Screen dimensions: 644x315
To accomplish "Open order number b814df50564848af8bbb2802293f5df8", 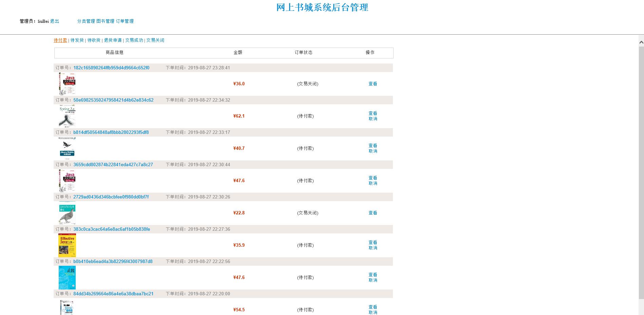I will click(x=111, y=132).
